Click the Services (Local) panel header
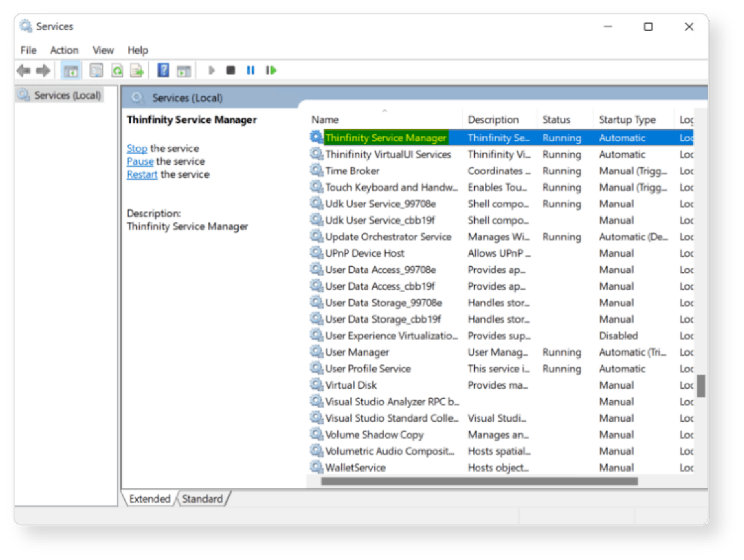744x560 pixels. pyautogui.click(x=187, y=98)
